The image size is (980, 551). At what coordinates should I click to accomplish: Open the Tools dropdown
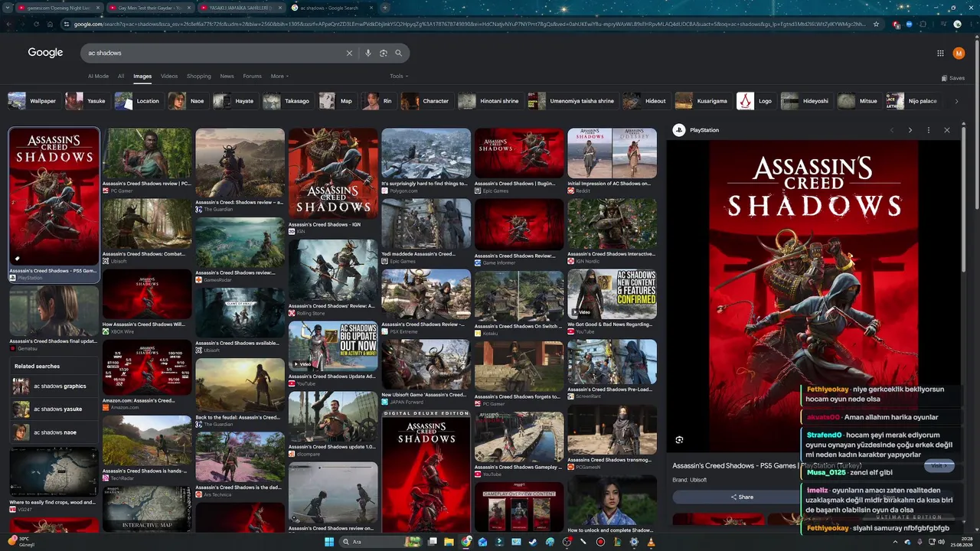tap(399, 76)
